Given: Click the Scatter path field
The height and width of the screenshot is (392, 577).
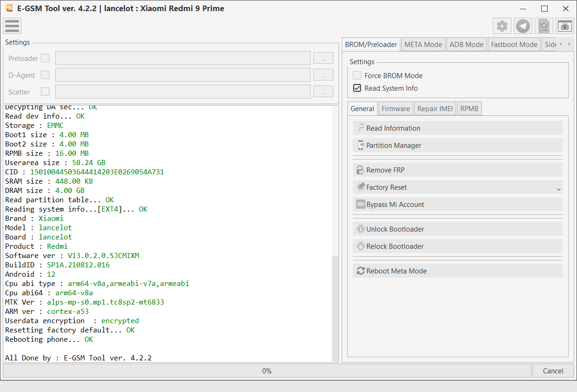Looking at the screenshot, I should pos(183,92).
